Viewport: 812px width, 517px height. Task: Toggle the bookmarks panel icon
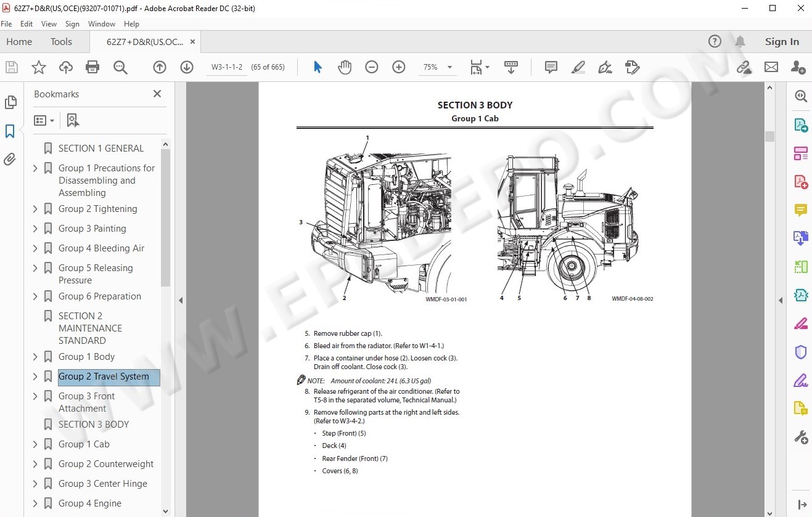(10, 131)
